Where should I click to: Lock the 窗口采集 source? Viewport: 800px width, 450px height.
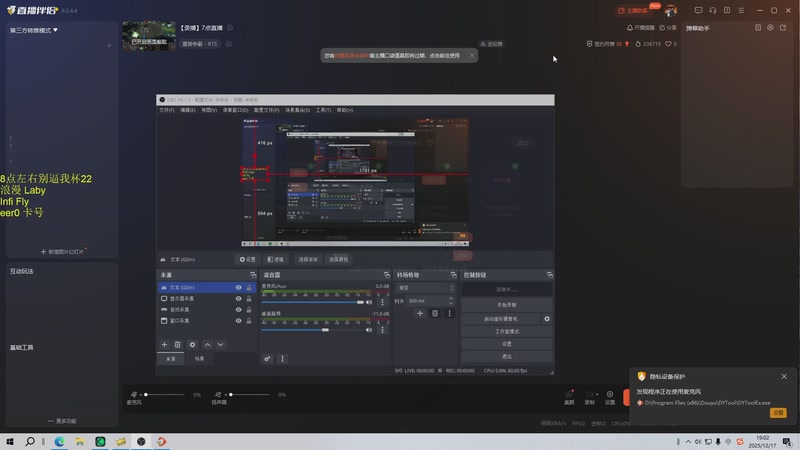point(249,321)
